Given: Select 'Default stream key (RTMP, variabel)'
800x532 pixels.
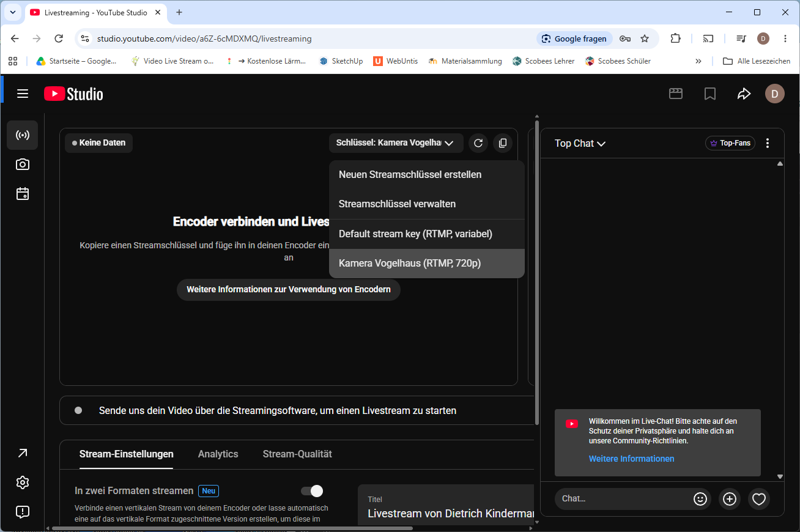Looking at the screenshot, I should pos(427,234).
